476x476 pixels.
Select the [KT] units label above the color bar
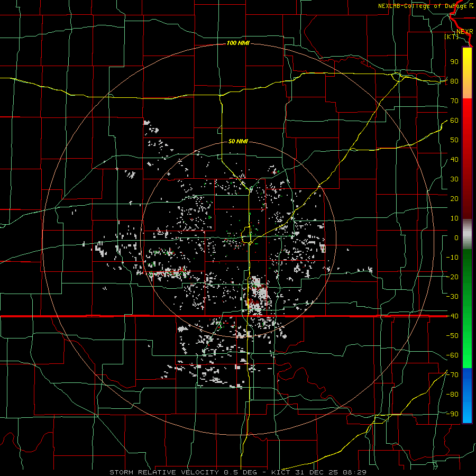452,36
